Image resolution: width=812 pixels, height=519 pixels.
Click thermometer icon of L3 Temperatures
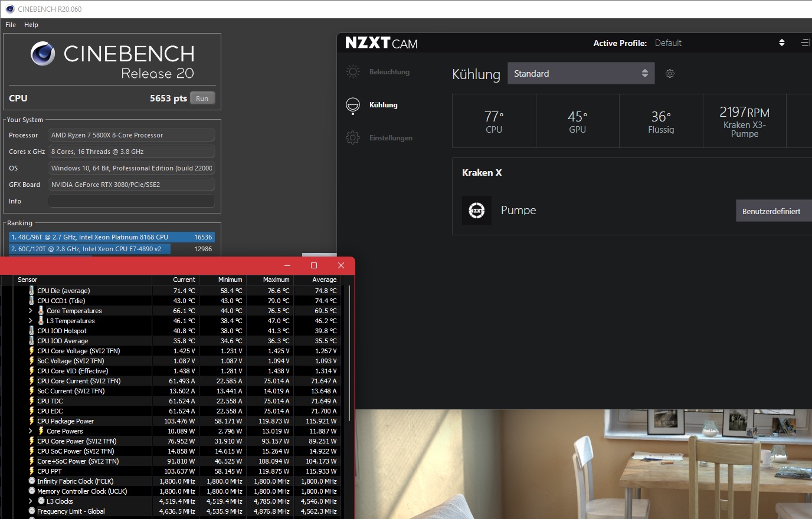pos(41,321)
